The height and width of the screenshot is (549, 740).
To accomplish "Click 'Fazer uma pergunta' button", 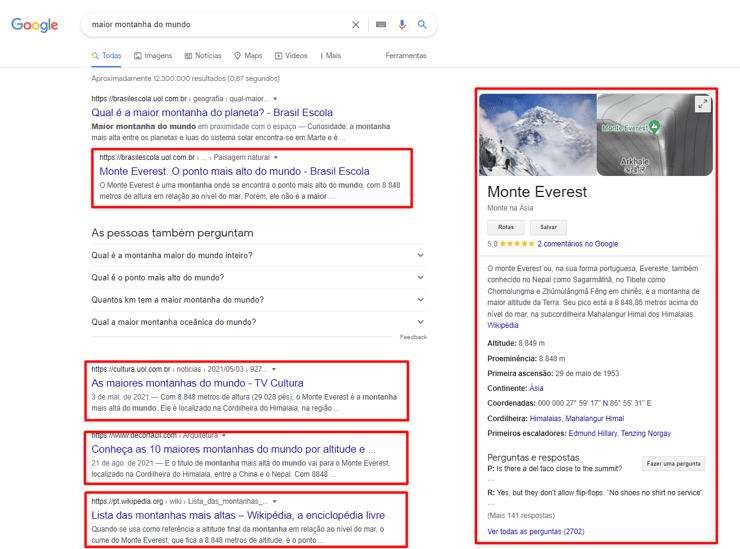I will 673,464.
